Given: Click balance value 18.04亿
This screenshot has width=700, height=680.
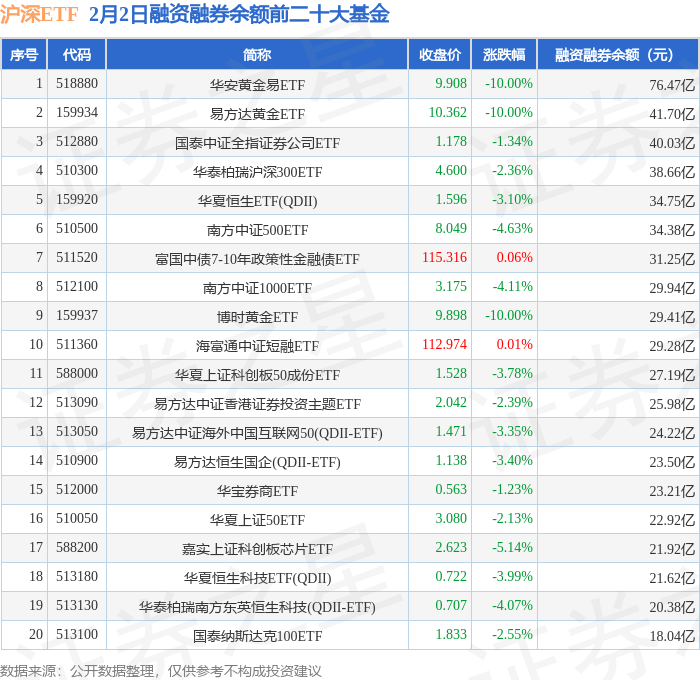Looking at the screenshot, I should [672, 636].
